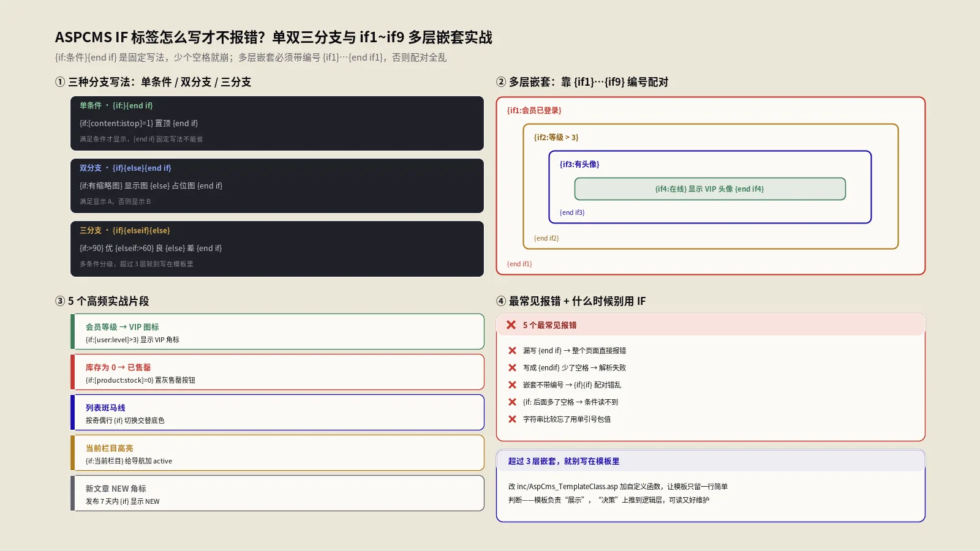The width and height of the screenshot is (980, 551).
Task: Click the '5 个最常见报错' header text
Action: [549, 325]
